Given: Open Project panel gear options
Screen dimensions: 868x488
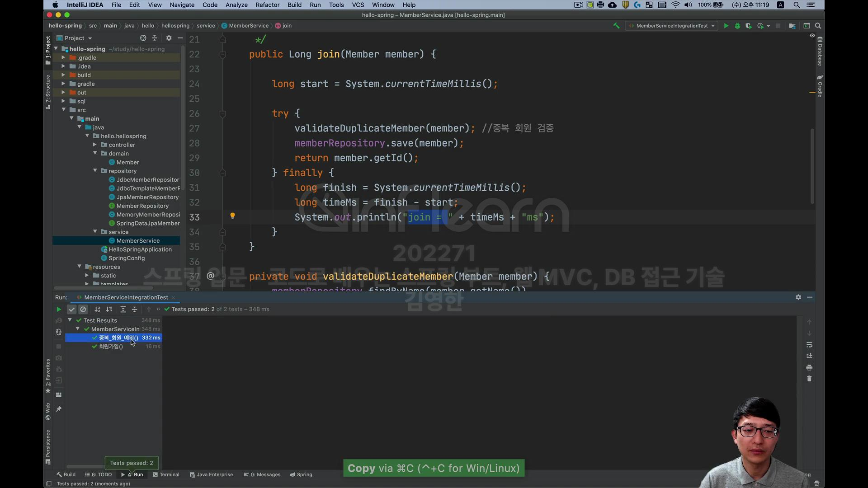Looking at the screenshot, I should coord(169,38).
